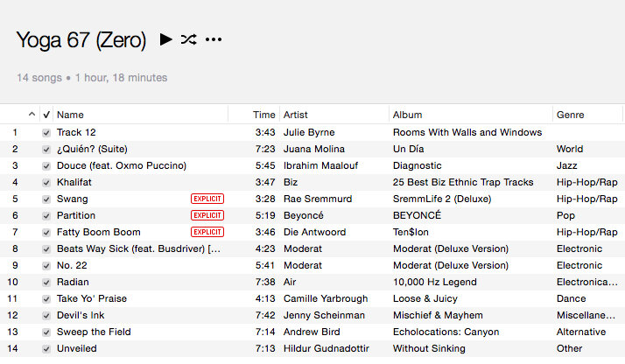Sort songs by the Artist column

295,115
